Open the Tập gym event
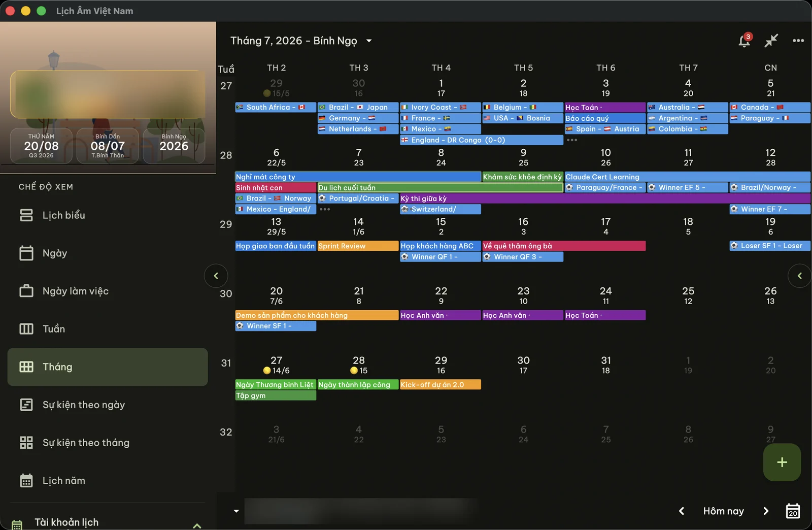 276,395
